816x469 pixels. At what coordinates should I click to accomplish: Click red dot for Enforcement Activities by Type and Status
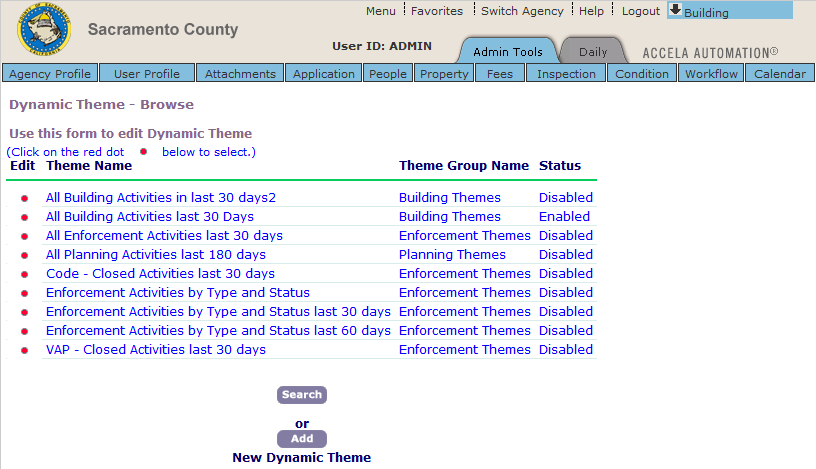(x=24, y=293)
